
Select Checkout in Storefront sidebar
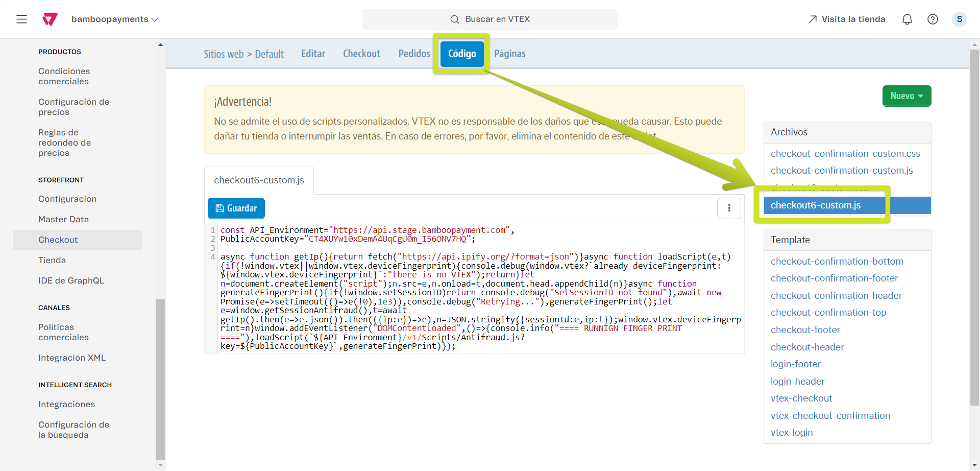point(78,240)
